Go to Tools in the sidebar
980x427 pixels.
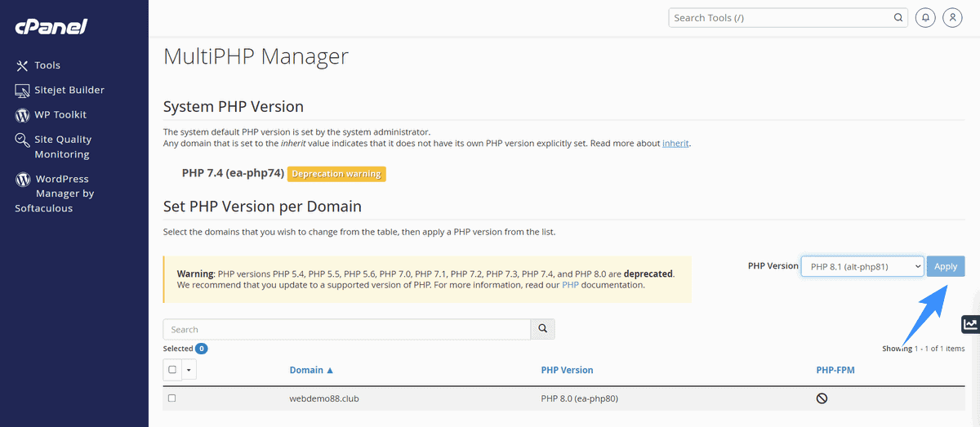[x=47, y=65]
